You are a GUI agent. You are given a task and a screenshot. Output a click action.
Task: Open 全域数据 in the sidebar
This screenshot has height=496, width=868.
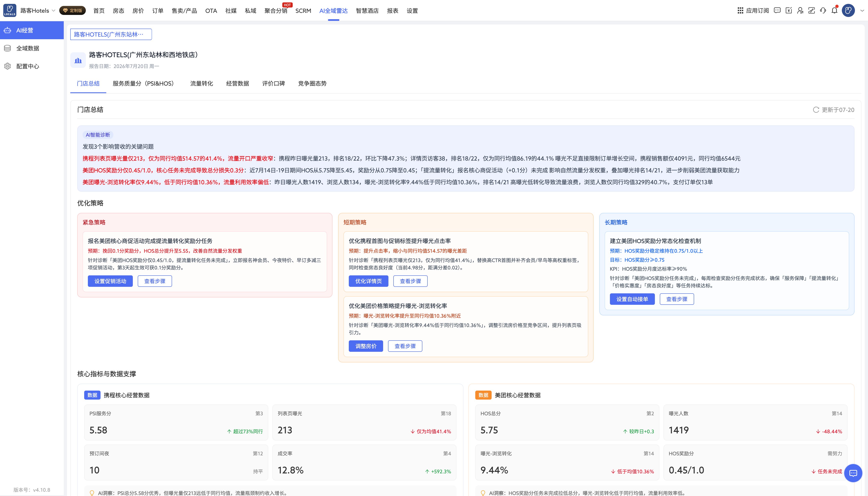coord(32,48)
